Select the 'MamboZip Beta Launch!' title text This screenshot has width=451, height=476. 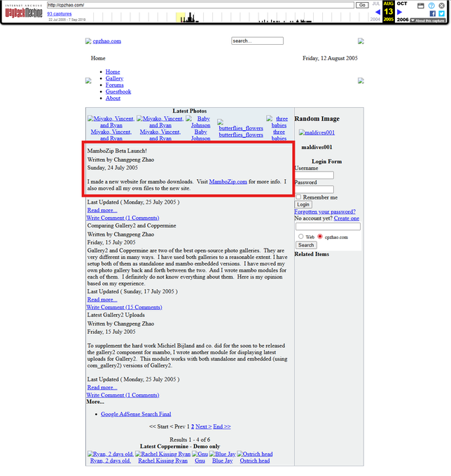coord(117,150)
